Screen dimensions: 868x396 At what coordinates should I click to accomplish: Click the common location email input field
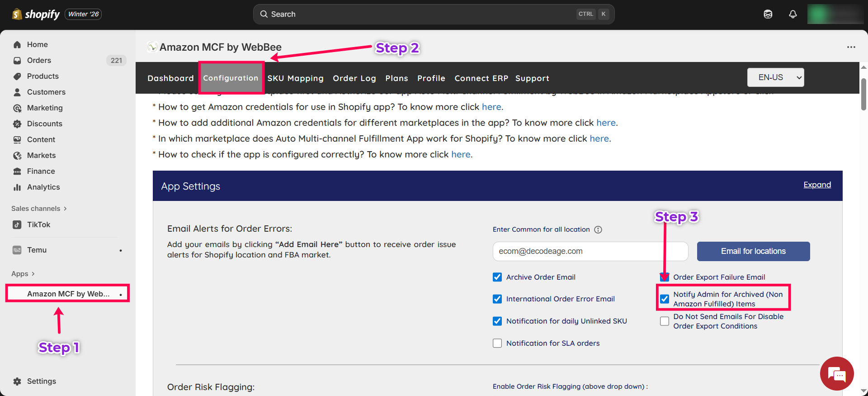click(590, 251)
